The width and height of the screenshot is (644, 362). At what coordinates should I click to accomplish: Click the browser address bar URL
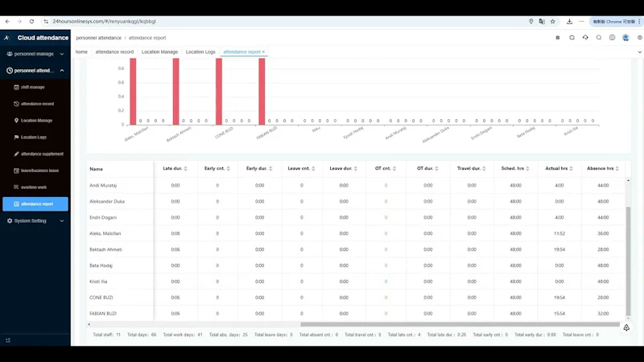pos(104,22)
